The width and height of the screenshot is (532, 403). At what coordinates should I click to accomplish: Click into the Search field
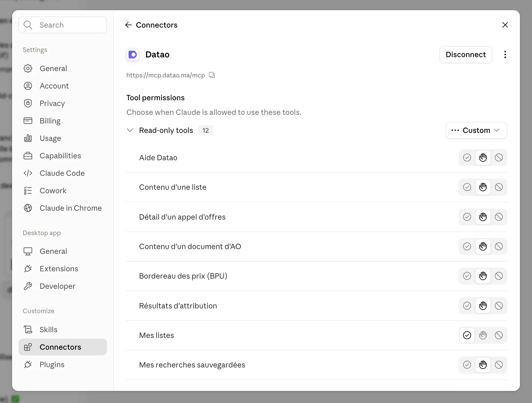tap(63, 25)
